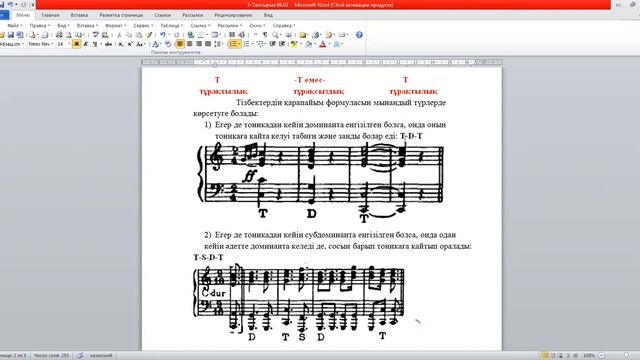Image resolution: width=640 pixels, height=360 pixels.
Task: Open the Рецензирование ribbon tab
Action: [x=233, y=15]
